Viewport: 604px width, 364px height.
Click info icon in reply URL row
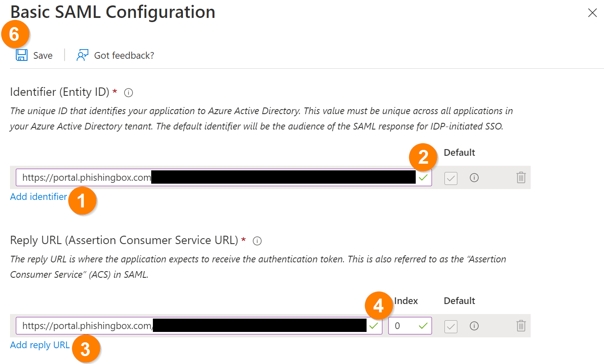474,326
